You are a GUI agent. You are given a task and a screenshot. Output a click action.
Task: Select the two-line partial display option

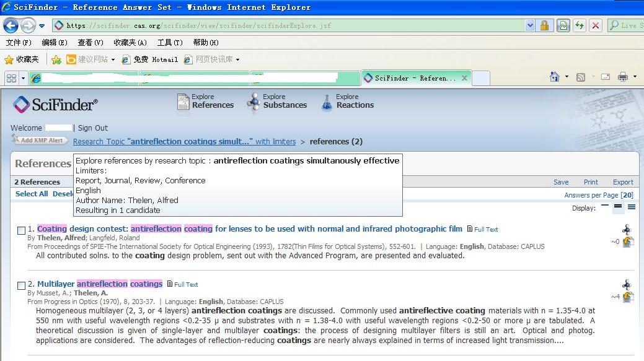click(618, 207)
